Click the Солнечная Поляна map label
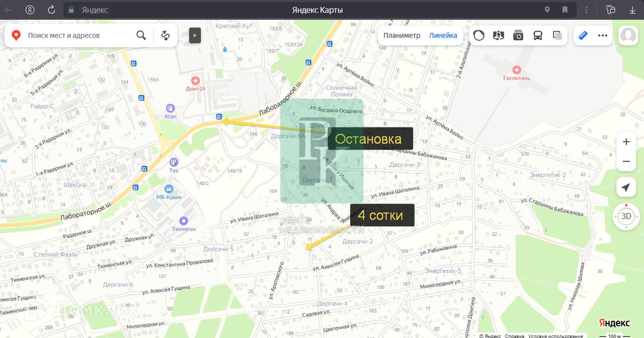This screenshot has width=644, height=338. (x=341, y=91)
